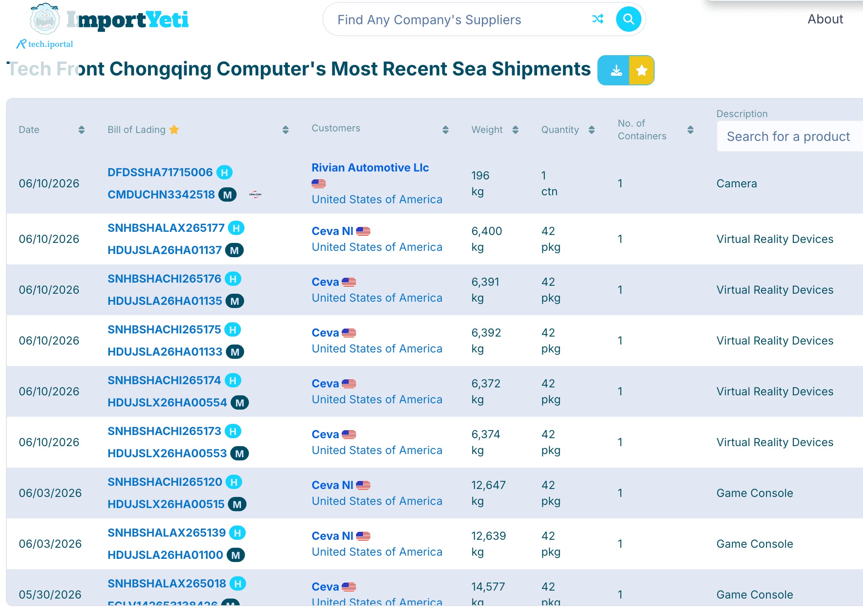The height and width of the screenshot is (616, 863).
Task: Click the 05/30/2026 date cell
Action: click(50, 595)
